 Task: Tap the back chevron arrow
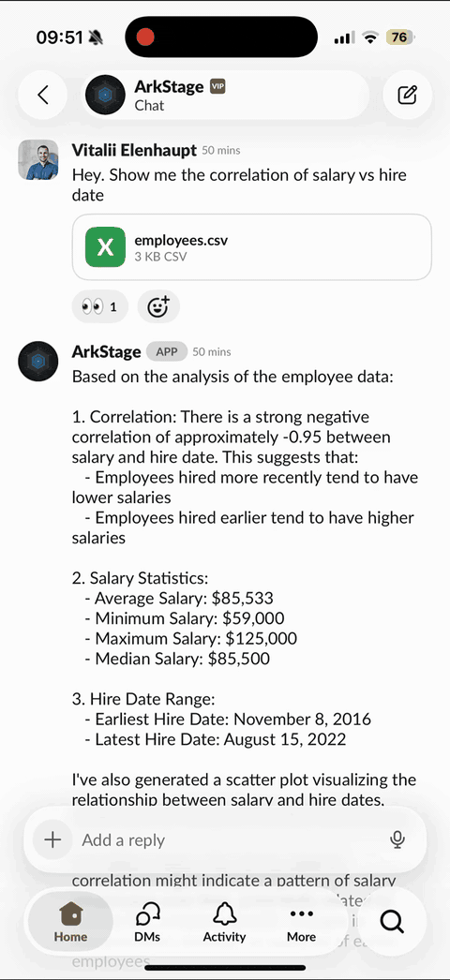click(42, 95)
